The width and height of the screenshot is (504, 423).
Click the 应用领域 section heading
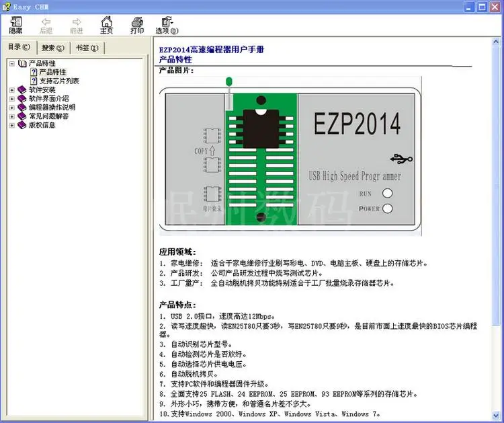click(177, 252)
